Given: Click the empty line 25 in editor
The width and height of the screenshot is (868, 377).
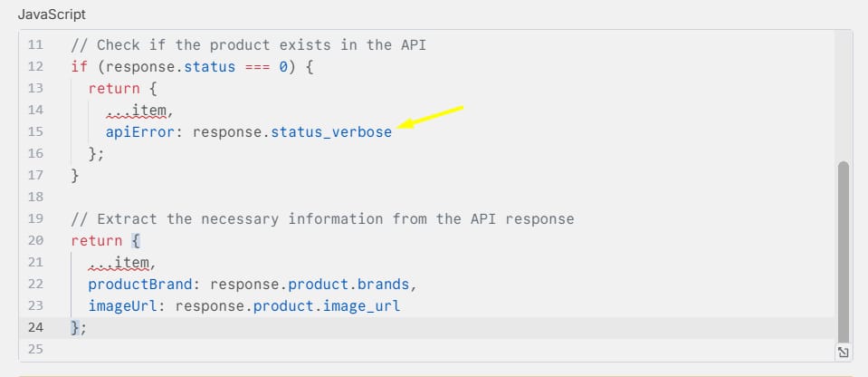Looking at the screenshot, I should point(426,349).
